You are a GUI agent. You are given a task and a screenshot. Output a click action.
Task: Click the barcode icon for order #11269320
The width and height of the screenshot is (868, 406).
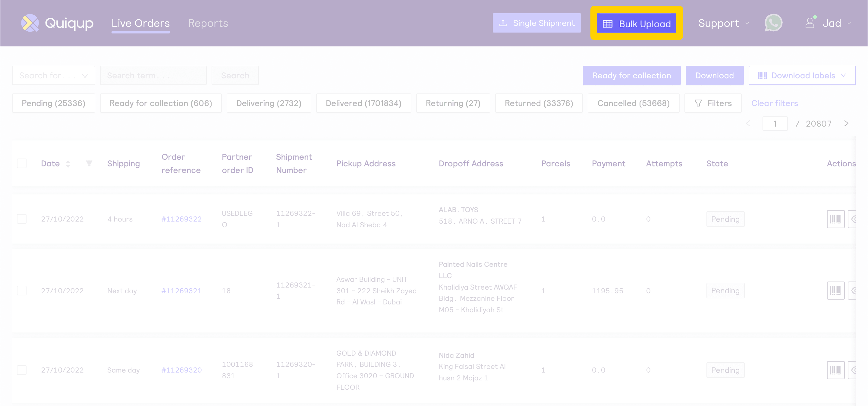[835, 370]
